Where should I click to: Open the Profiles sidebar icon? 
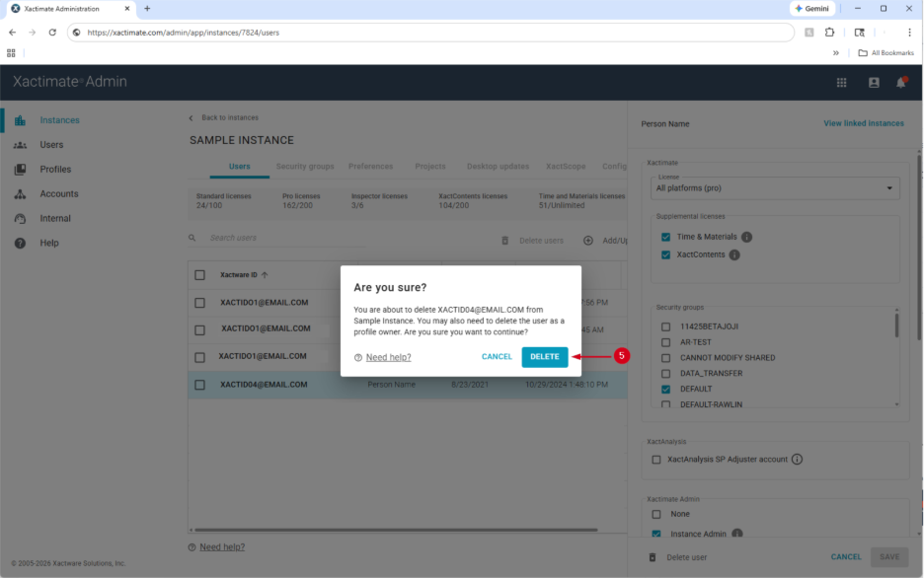pos(20,170)
